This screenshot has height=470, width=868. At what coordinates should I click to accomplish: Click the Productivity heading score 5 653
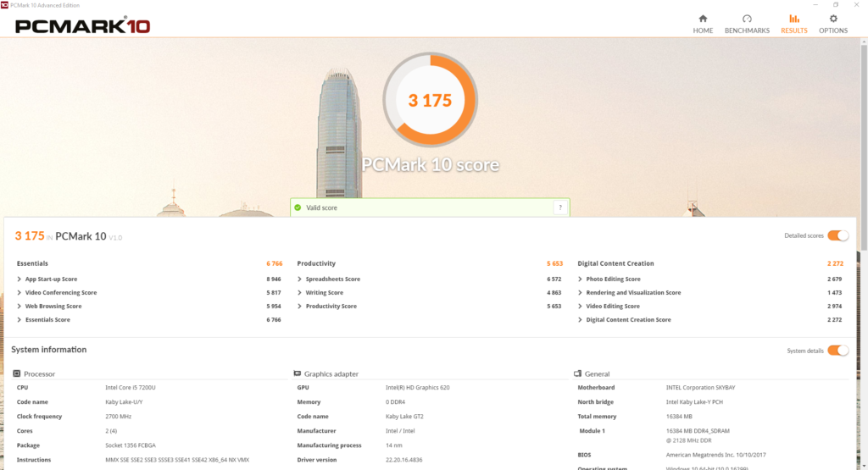(x=554, y=263)
